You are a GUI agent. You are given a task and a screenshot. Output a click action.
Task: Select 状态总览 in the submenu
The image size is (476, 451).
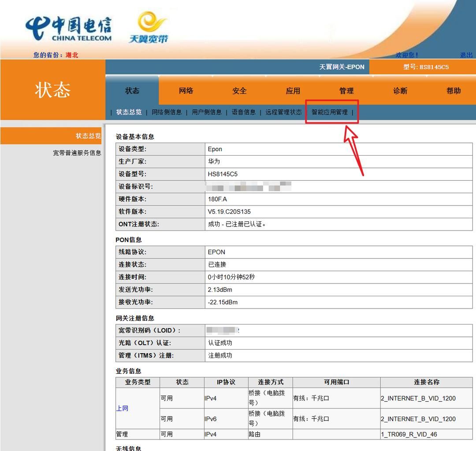(x=128, y=112)
